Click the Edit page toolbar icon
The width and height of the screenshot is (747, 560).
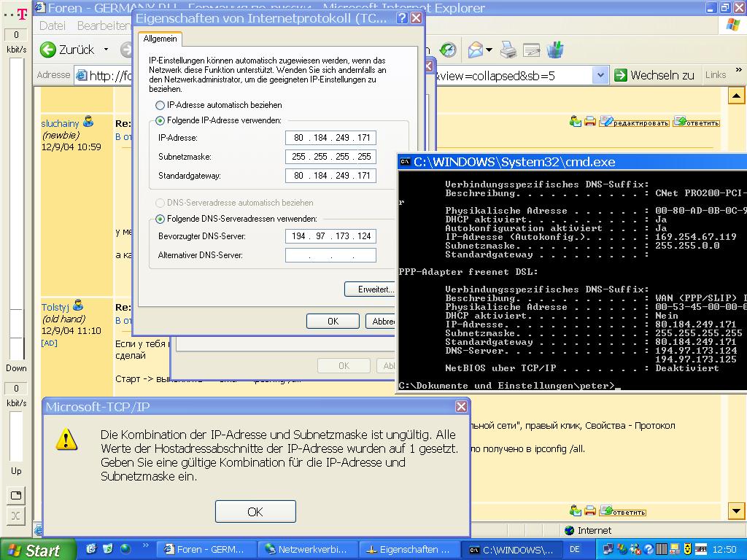pos(531,50)
